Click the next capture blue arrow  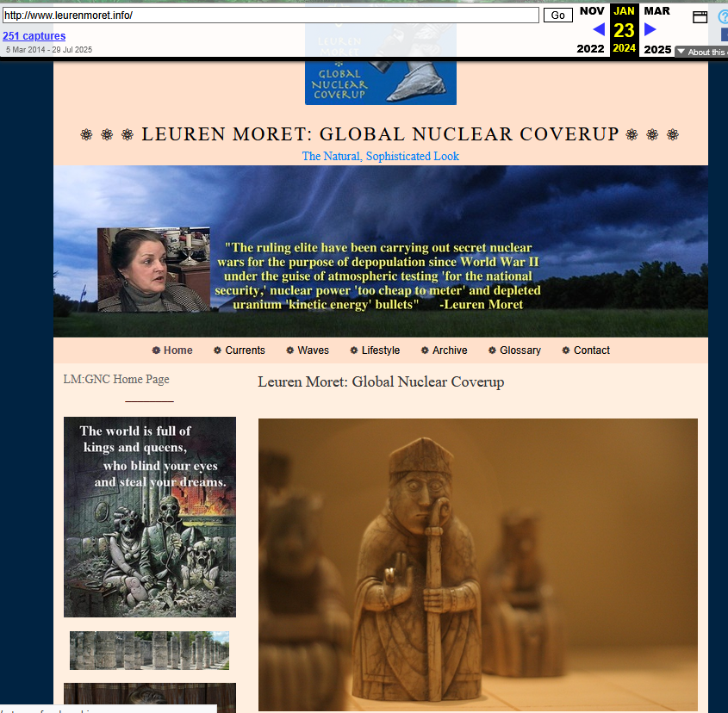click(x=650, y=29)
